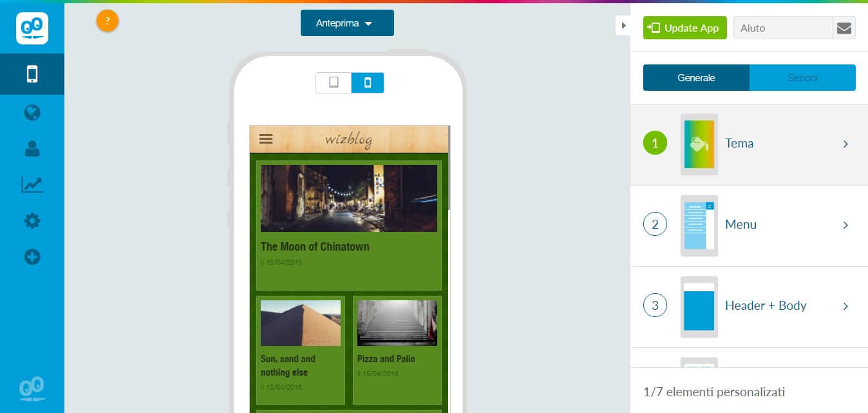This screenshot has height=413, width=868.
Task: Open settings via the gear icon
Action: click(x=32, y=220)
